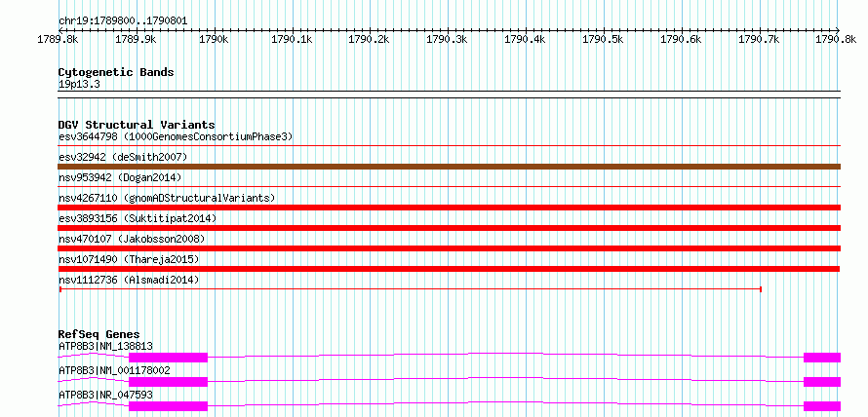
Task: Select the Cytogenetic Bands track title
Action: (x=116, y=72)
